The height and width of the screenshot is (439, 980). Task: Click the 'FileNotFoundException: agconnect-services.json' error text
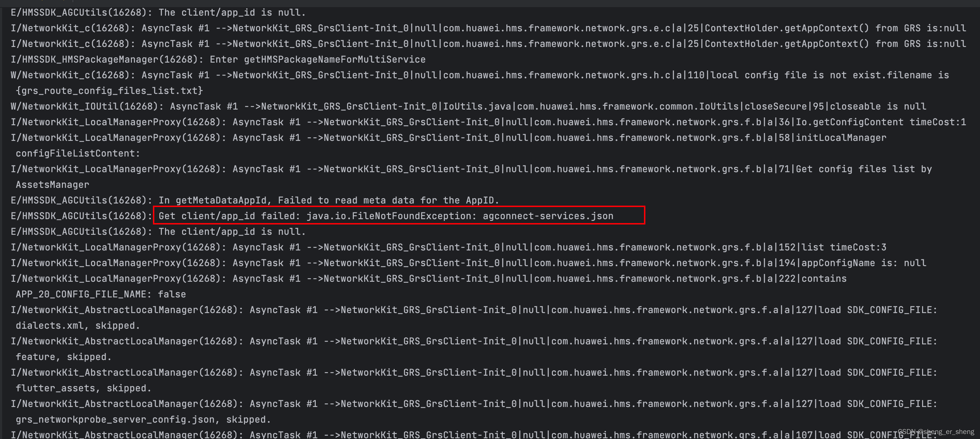pos(459,216)
